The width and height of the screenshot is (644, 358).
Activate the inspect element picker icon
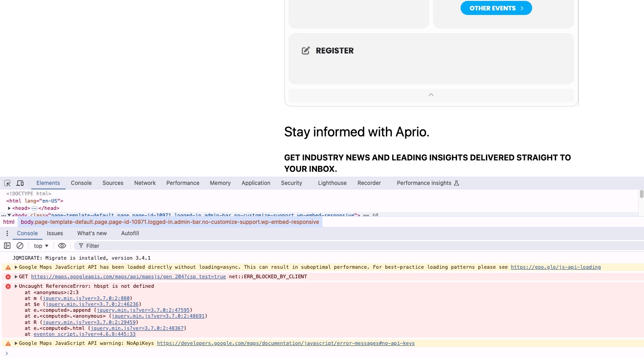(7, 183)
